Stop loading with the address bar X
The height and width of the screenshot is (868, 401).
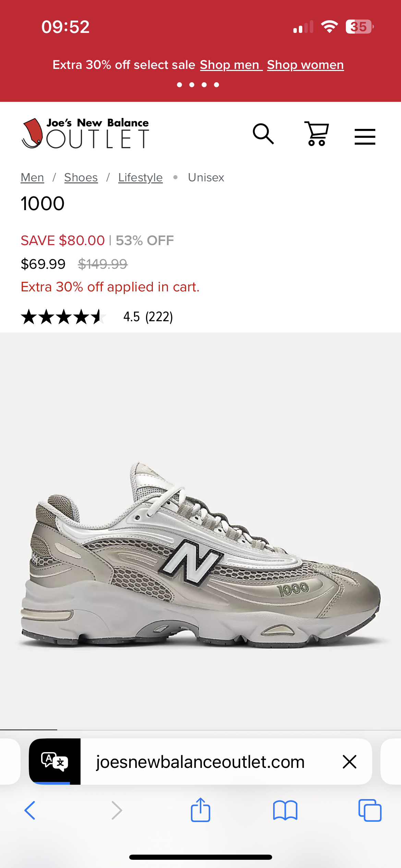coord(350,762)
